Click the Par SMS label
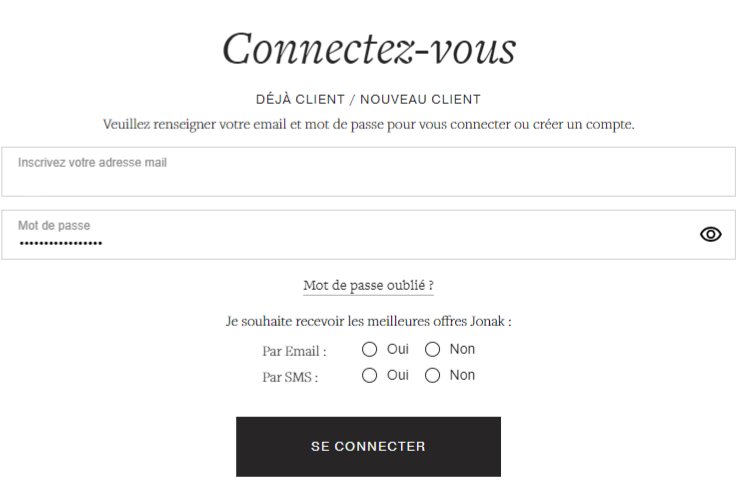 click(x=290, y=377)
